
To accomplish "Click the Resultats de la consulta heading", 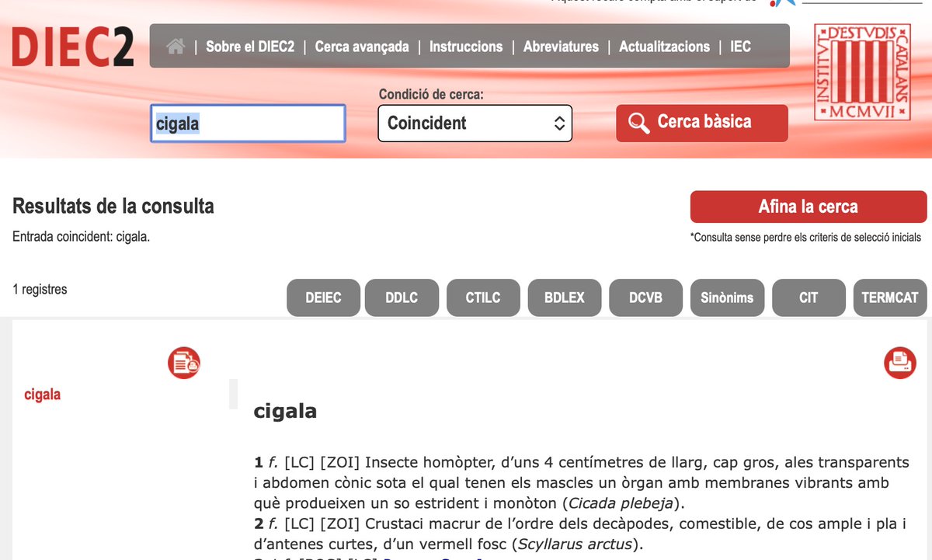I will pyautogui.click(x=113, y=207).
